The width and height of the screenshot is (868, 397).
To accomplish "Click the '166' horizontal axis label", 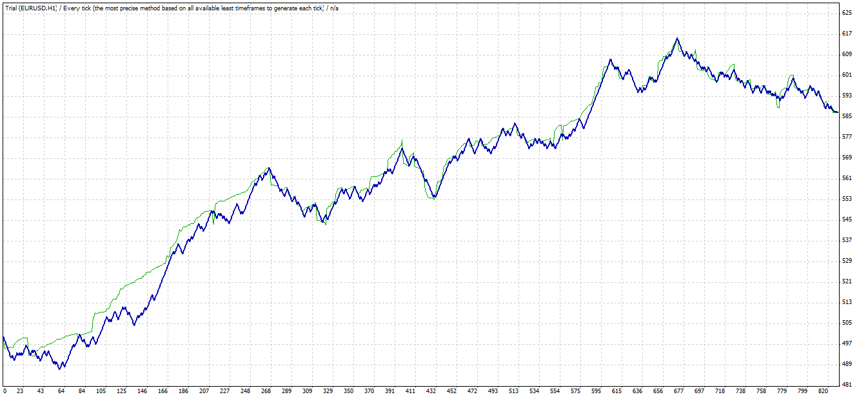I will tap(163, 391).
